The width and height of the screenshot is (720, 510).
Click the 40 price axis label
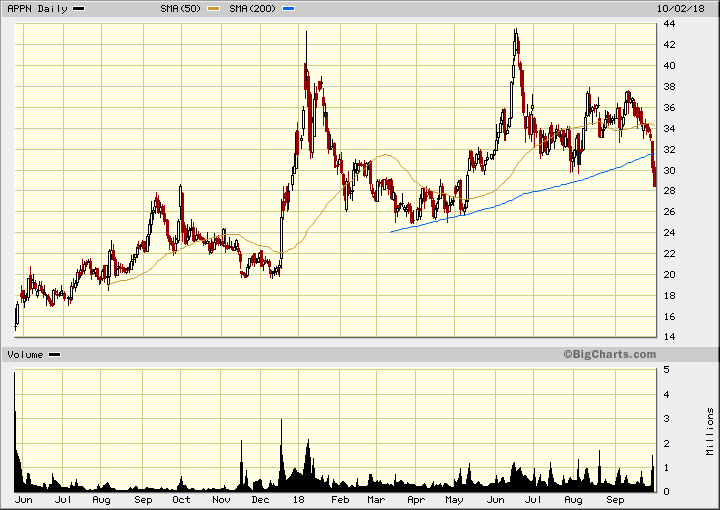(669, 66)
